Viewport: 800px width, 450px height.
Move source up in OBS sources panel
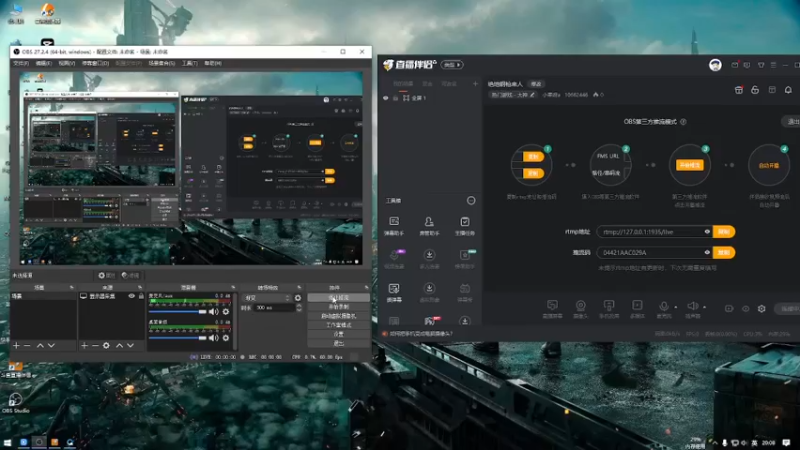(x=119, y=345)
